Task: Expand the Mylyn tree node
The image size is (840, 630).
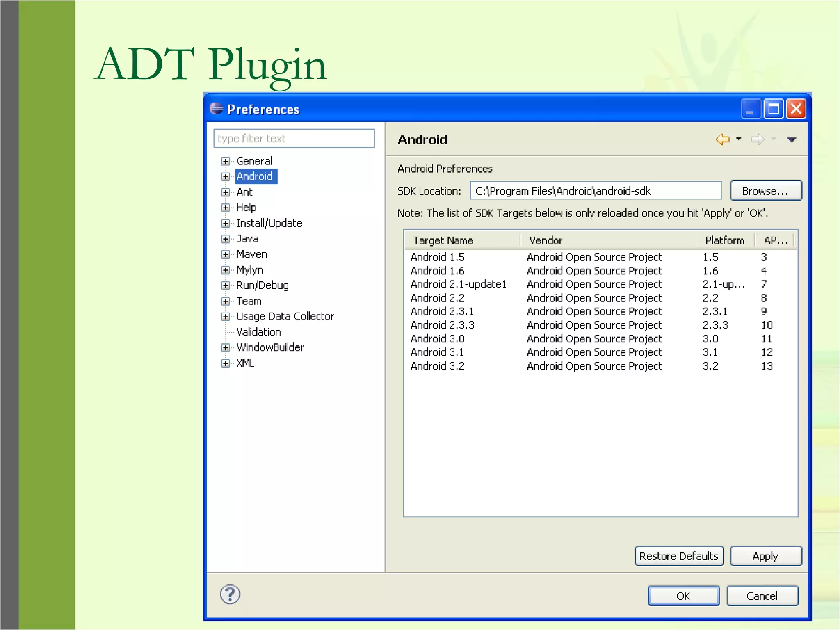Action: pyautogui.click(x=225, y=270)
